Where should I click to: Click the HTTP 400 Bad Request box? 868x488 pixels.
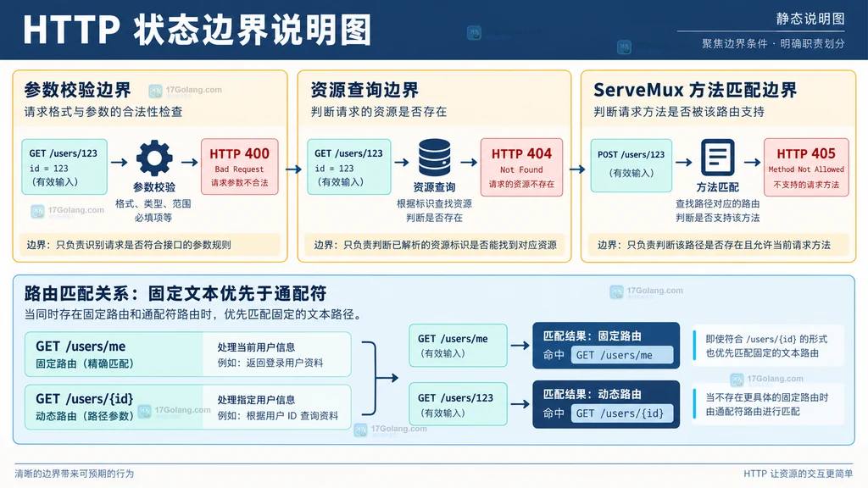240,167
